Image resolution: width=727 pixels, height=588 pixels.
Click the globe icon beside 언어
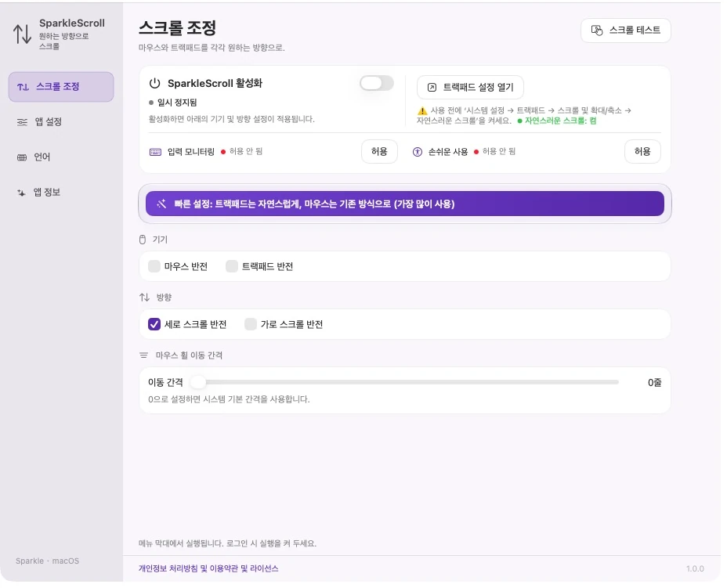coord(22,158)
